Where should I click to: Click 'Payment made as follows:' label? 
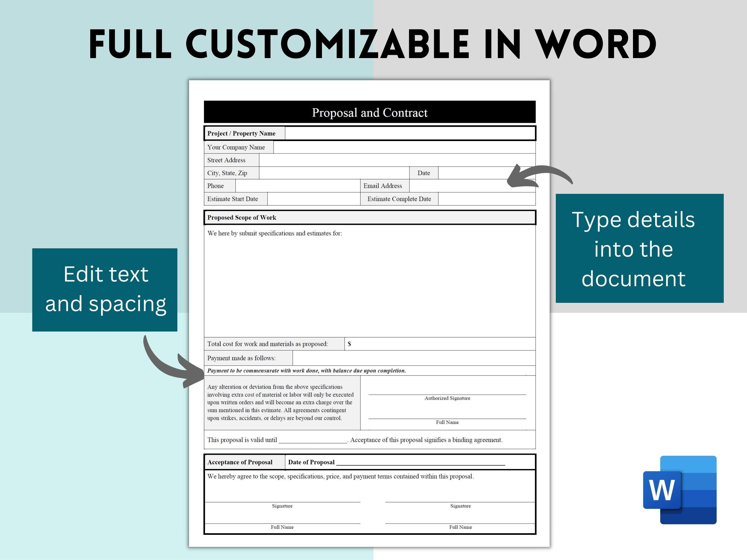242,358
